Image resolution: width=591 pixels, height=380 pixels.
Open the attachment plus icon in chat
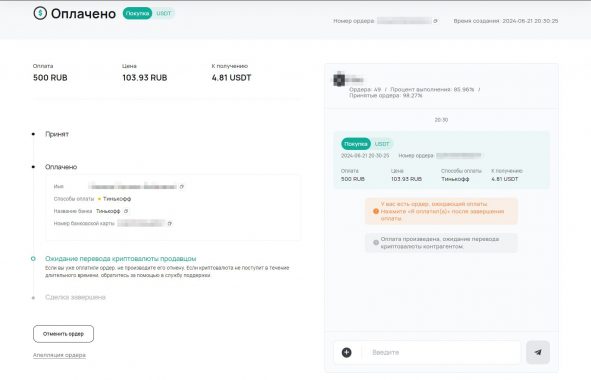pos(346,352)
